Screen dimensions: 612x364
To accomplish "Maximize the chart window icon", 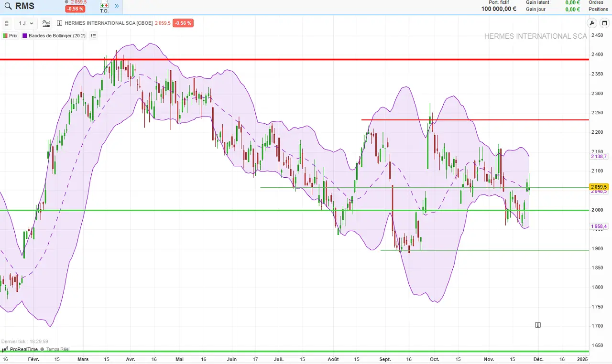I will (604, 23).
